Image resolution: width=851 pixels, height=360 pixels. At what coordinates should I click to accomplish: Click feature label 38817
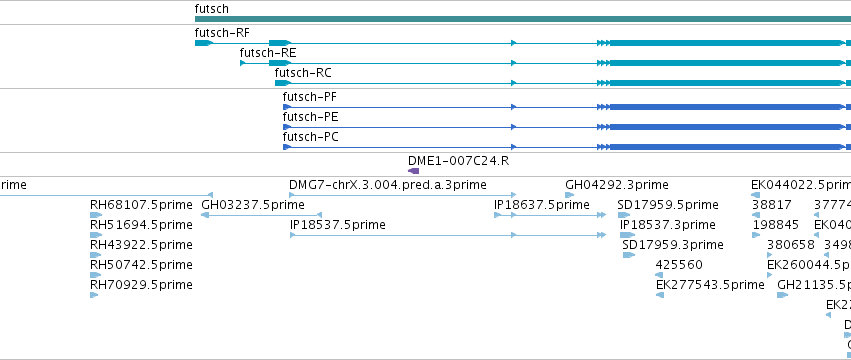coord(772,205)
